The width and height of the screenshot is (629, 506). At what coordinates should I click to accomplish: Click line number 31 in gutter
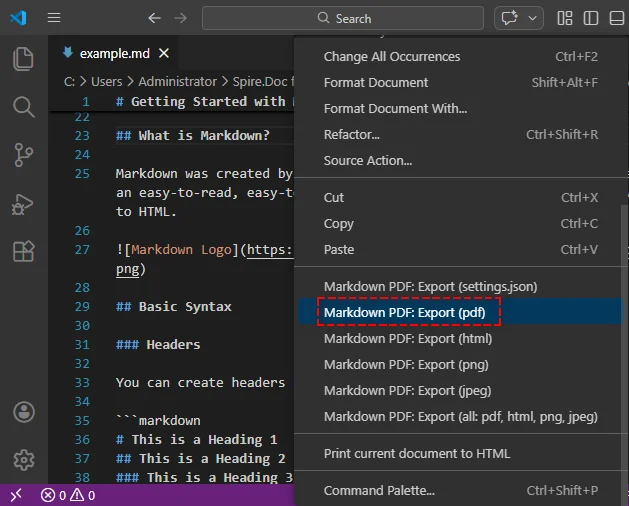click(x=82, y=345)
